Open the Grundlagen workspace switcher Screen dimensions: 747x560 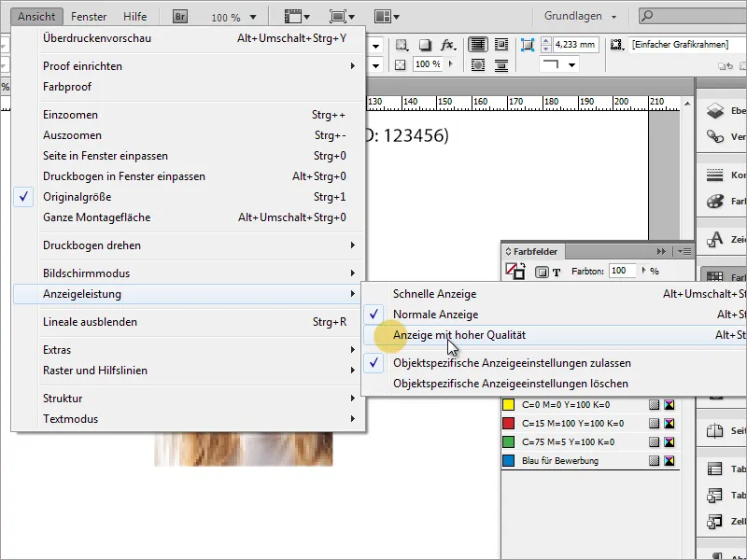[580, 16]
